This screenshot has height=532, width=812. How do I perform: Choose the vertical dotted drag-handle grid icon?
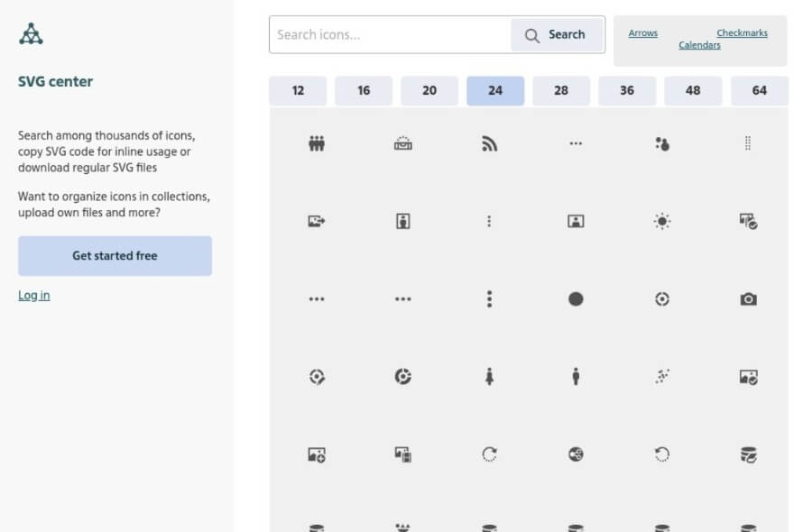coord(748,143)
